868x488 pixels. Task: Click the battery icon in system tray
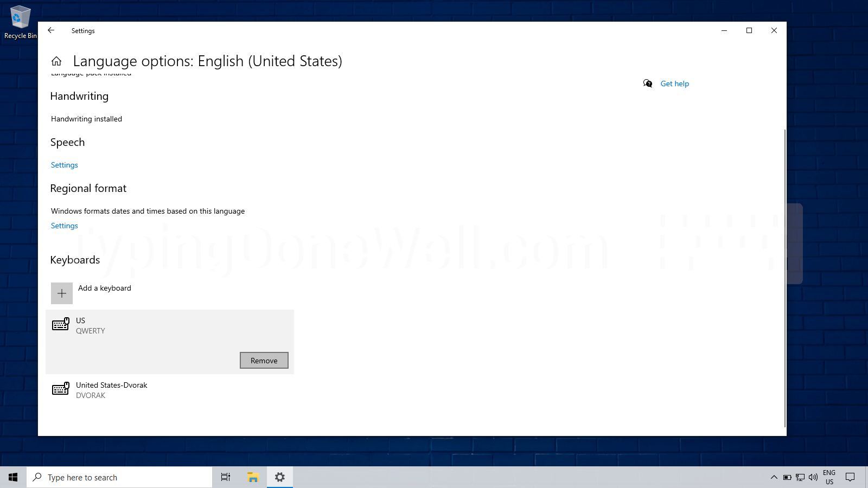tap(786, 477)
